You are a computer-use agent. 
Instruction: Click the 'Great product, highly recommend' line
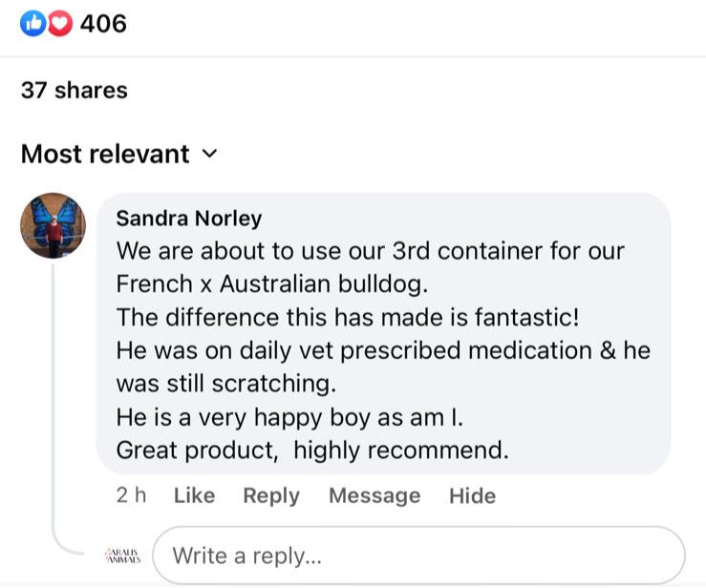point(312,450)
